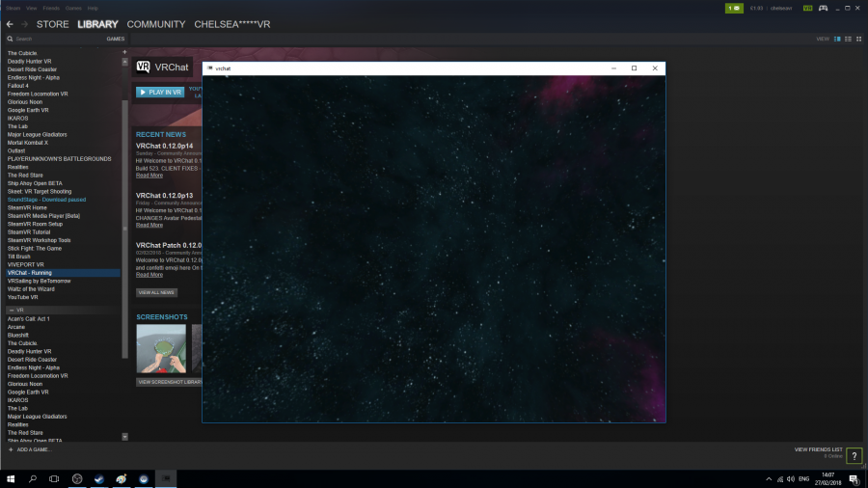Open Paint app from the taskbar

pos(122,478)
